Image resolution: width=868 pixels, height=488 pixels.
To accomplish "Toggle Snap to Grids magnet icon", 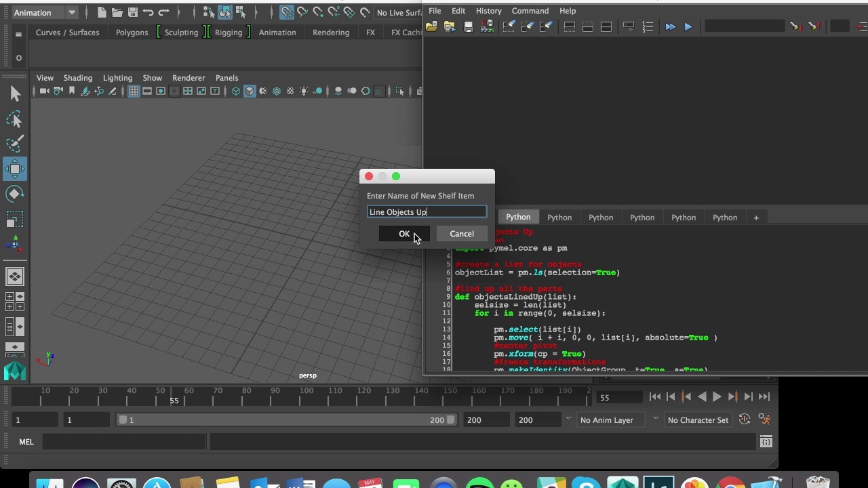I will coord(287,12).
